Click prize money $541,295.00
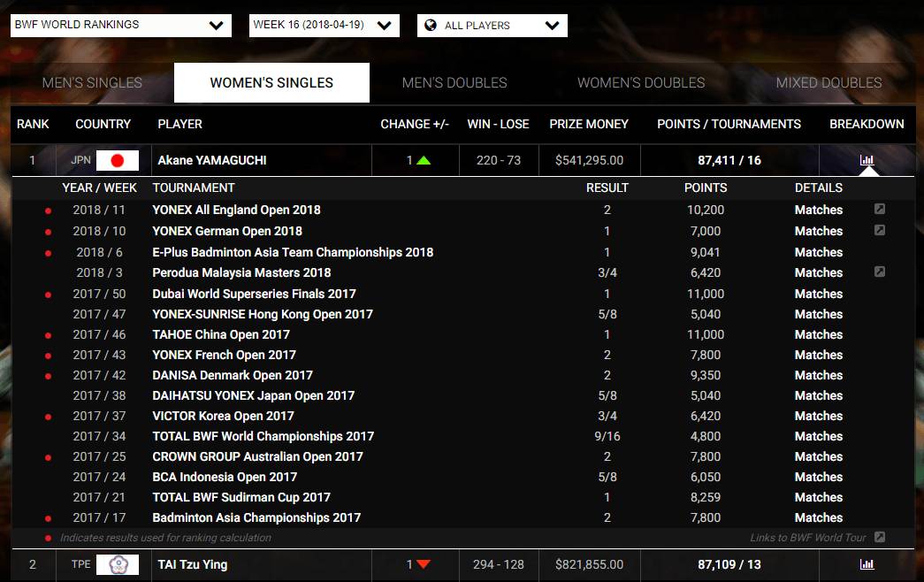The height and width of the screenshot is (582, 924). click(x=589, y=160)
